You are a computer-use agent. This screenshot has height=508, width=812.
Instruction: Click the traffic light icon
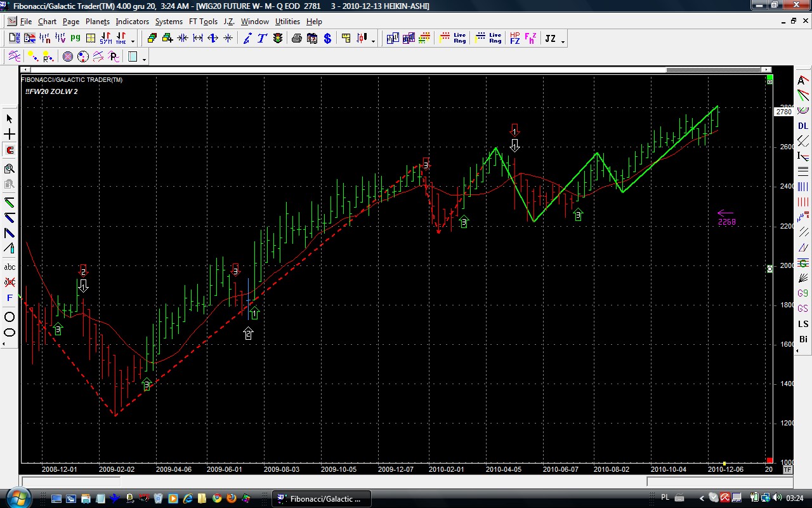278,39
